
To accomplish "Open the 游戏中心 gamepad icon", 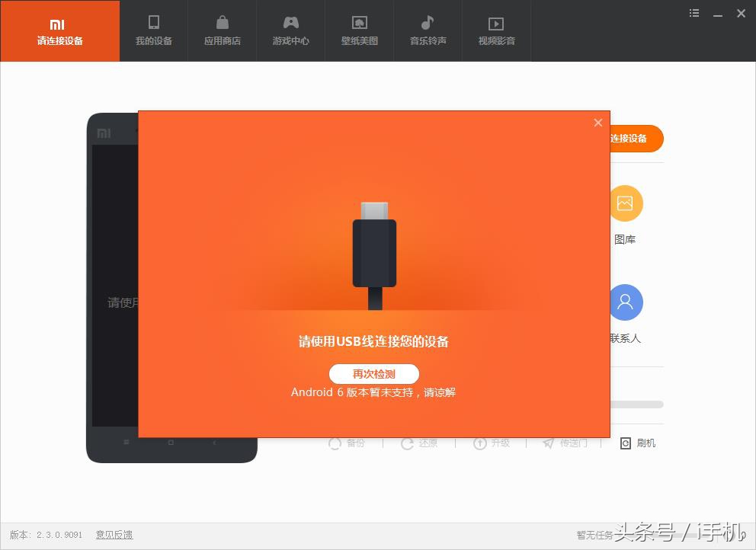I will coord(290,24).
